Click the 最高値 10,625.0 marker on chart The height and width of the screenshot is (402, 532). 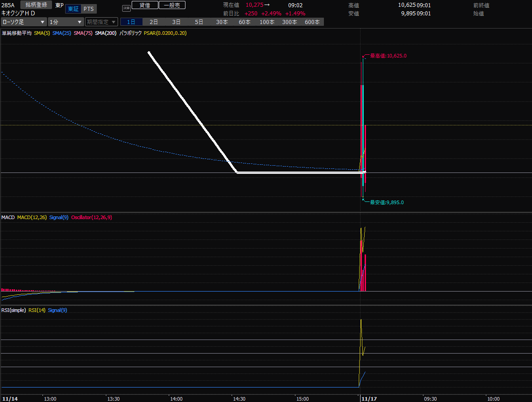tap(388, 56)
